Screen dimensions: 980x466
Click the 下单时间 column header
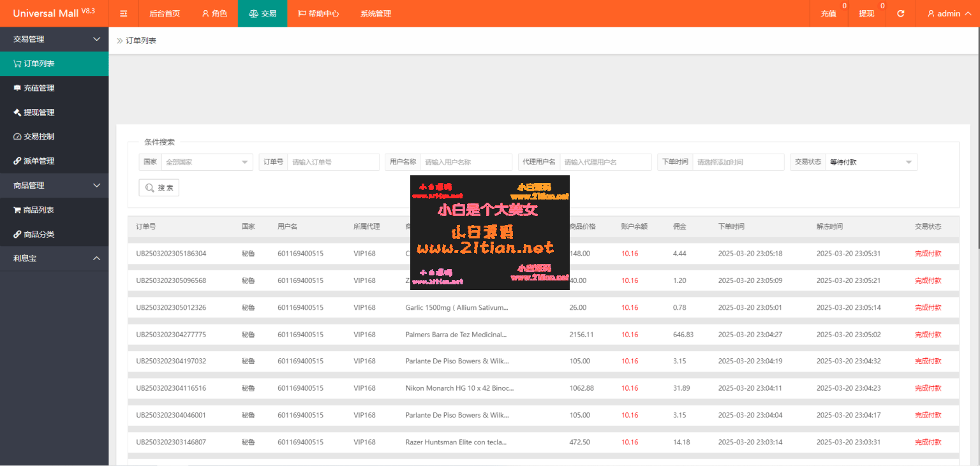[731, 226]
